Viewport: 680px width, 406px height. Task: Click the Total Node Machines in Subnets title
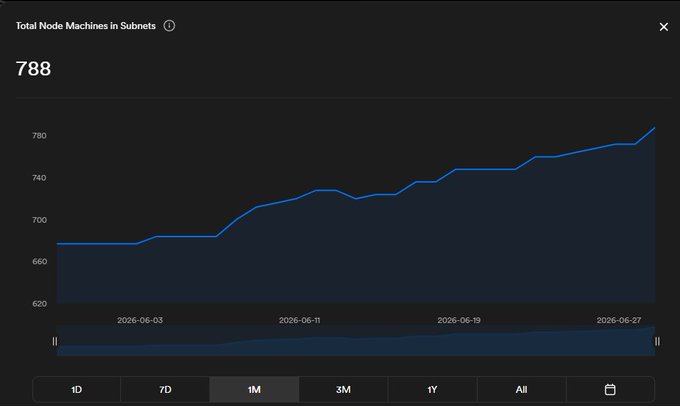(x=86, y=26)
